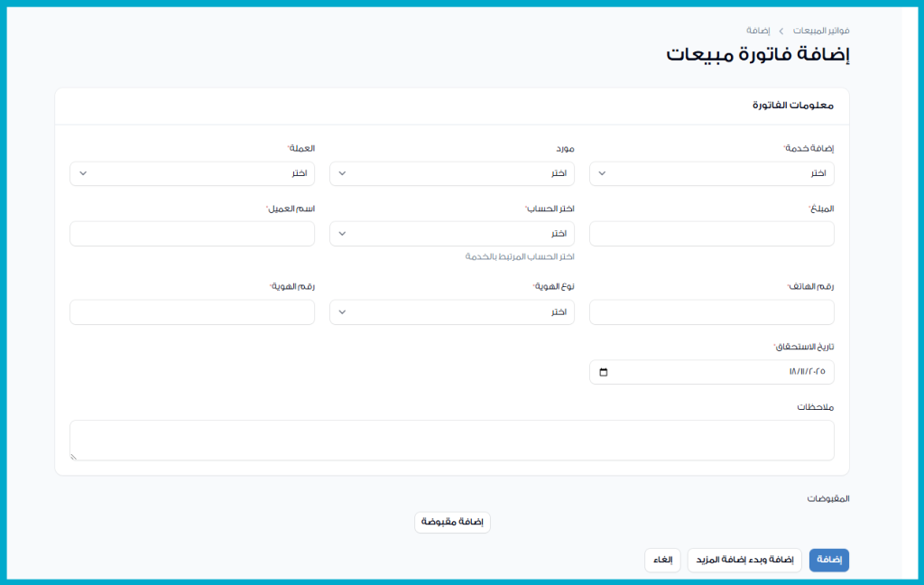Viewport: 924px width, 585px height.
Task: Focus the اسم العميل customer name field
Action: 191,234
